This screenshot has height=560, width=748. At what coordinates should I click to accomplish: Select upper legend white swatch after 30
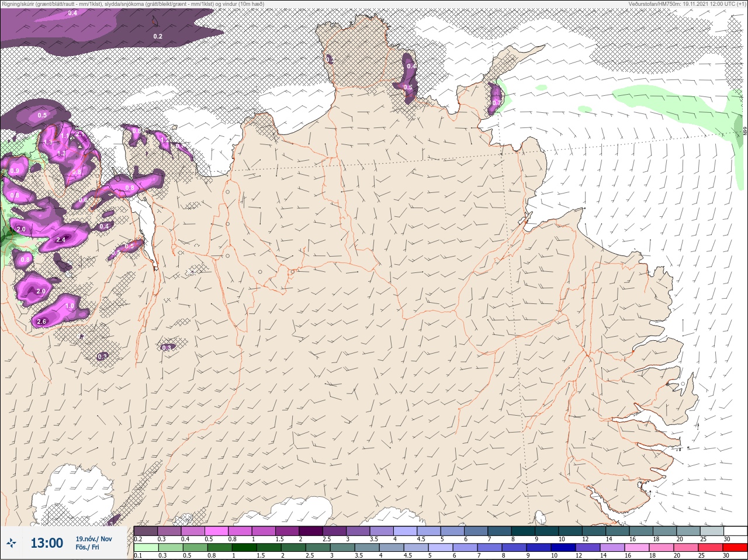pyautogui.click(x=736, y=531)
